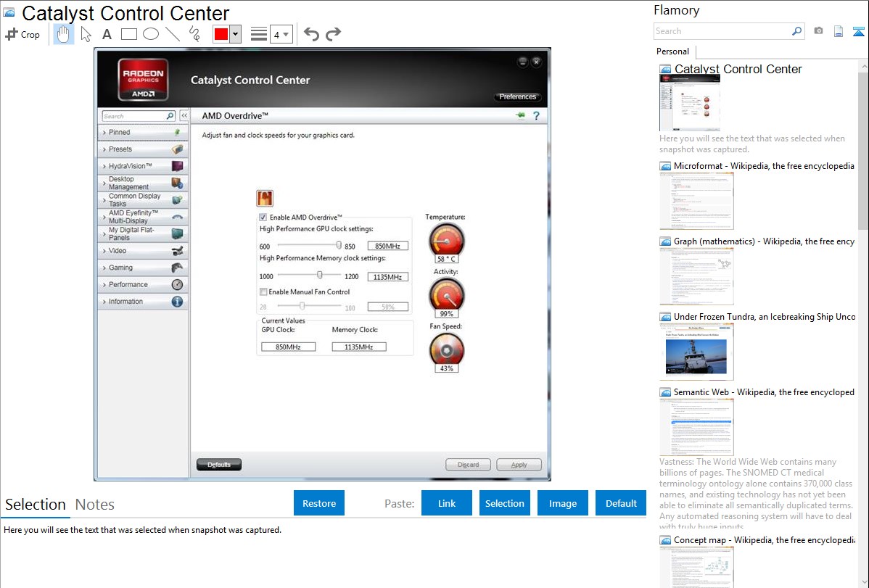This screenshot has height=588, width=869.
Task: Click the red color swatch
Action: pos(221,34)
